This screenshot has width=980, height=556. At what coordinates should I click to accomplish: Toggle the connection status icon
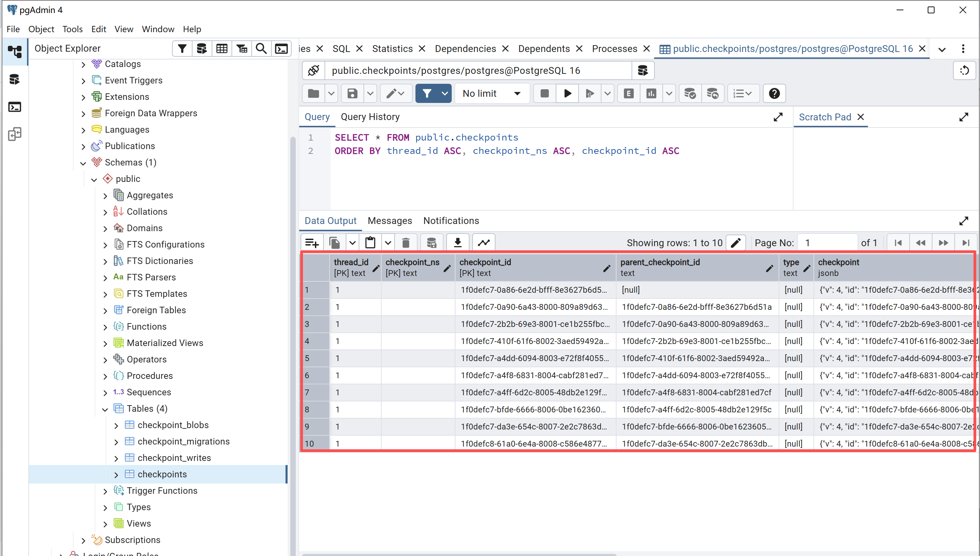[x=314, y=71]
